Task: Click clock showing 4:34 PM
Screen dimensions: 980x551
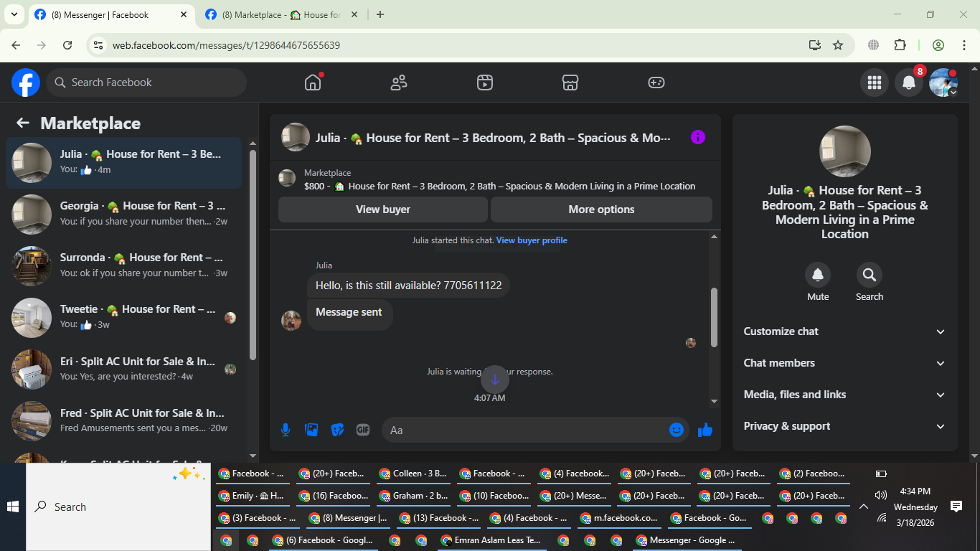Action: (915, 491)
